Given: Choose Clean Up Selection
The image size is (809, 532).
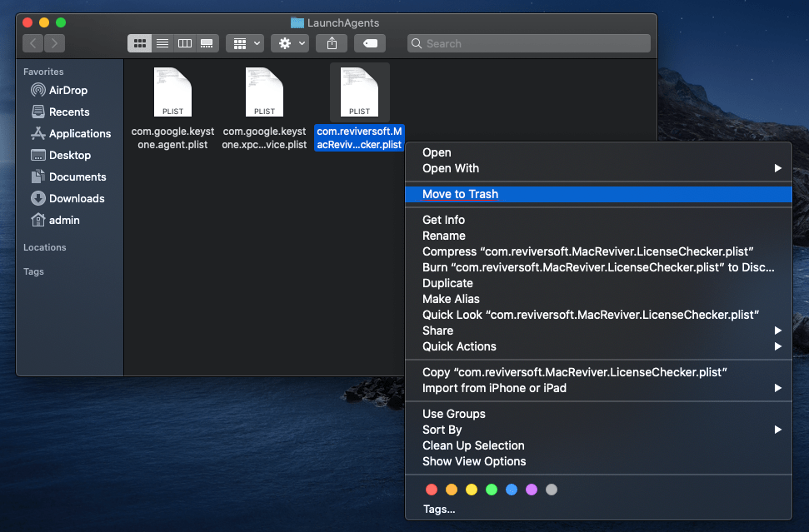Looking at the screenshot, I should point(598,446).
